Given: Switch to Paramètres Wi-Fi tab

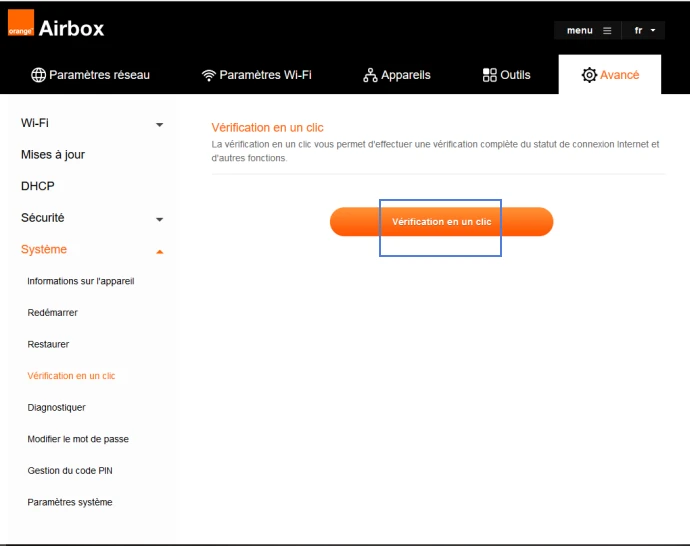Looking at the screenshot, I should pos(257,75).
